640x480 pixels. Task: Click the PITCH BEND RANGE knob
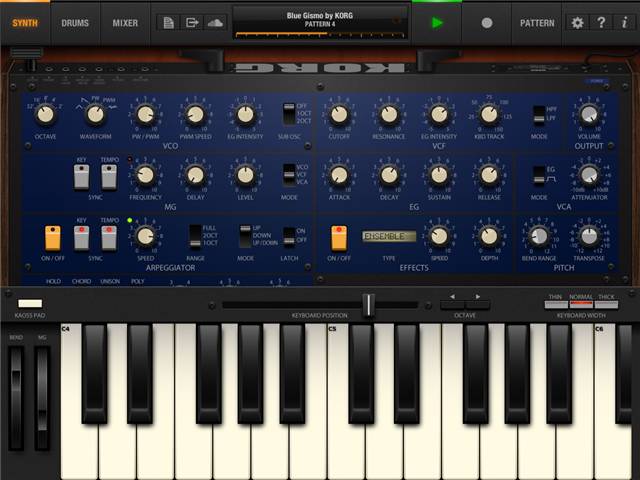click(x=539, y=236)
